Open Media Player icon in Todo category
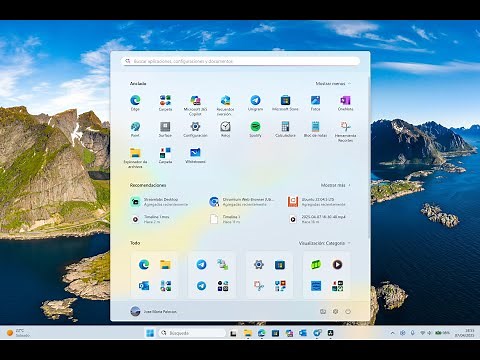Image resolution: width=480 pixels, height=360 pixels. [337, 265]
